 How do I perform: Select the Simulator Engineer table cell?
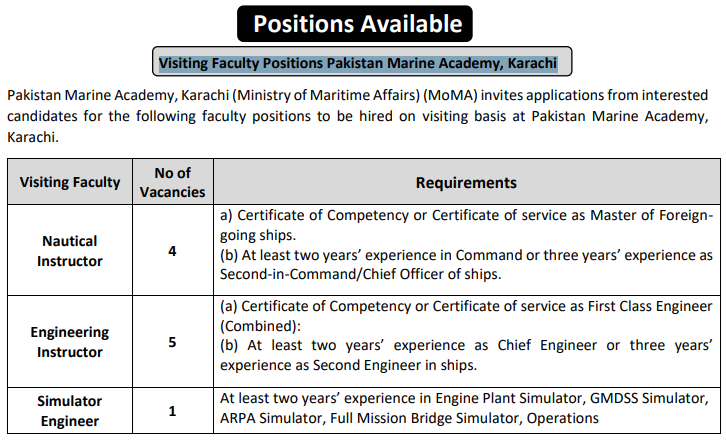pos(70,411)
